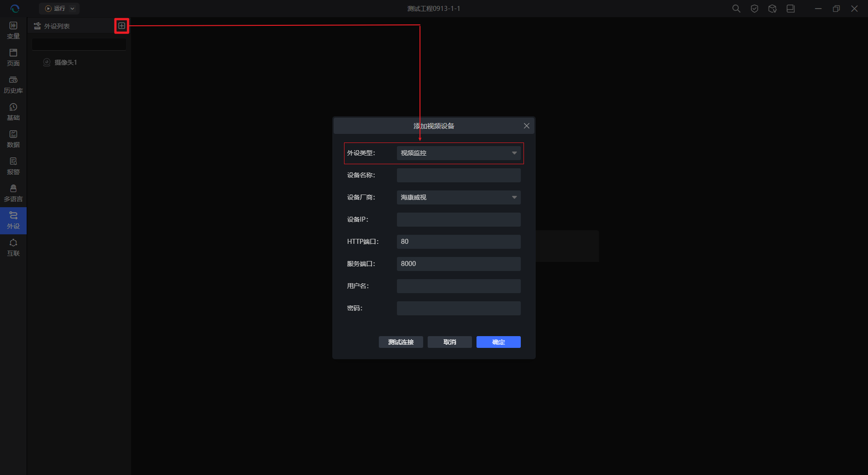
Task: Click the add peripheral plus icon
Action: point(122,26)
